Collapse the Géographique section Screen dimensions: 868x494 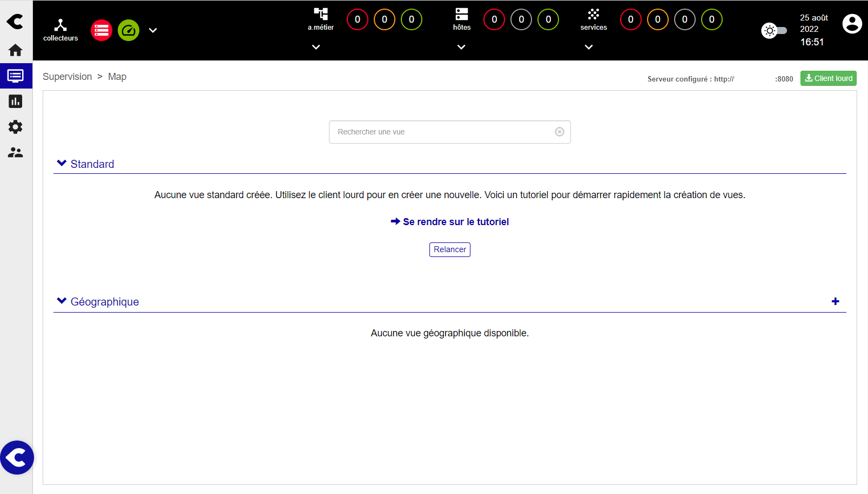(62, 301)
